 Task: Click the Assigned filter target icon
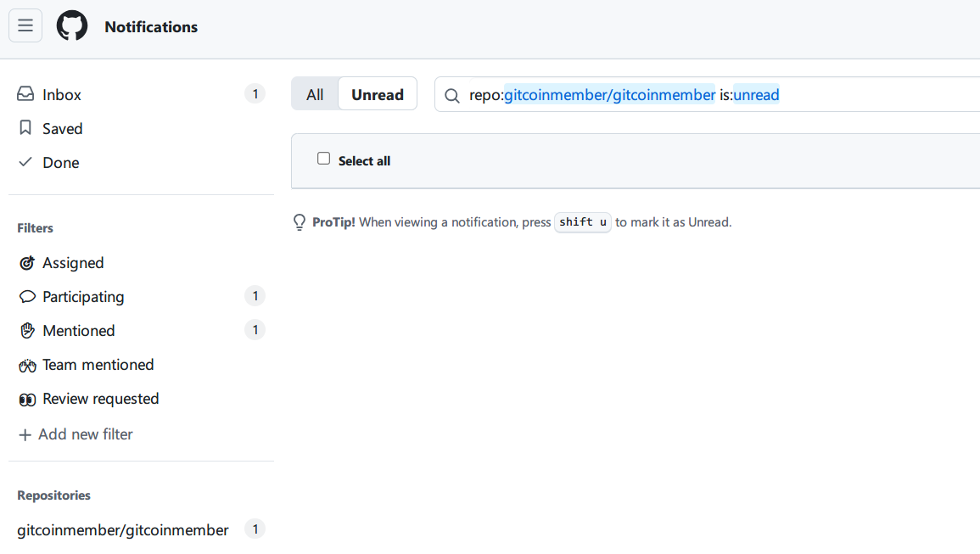pos(27,263)
